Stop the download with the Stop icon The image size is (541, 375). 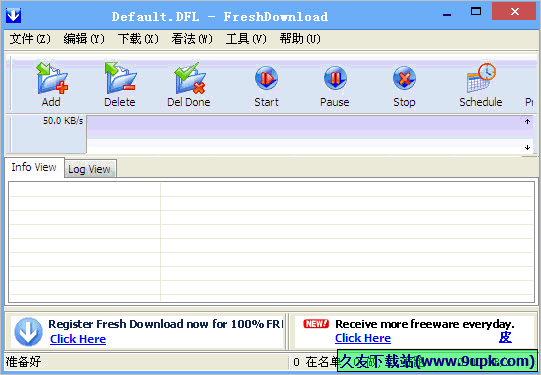tap(404, 78)
